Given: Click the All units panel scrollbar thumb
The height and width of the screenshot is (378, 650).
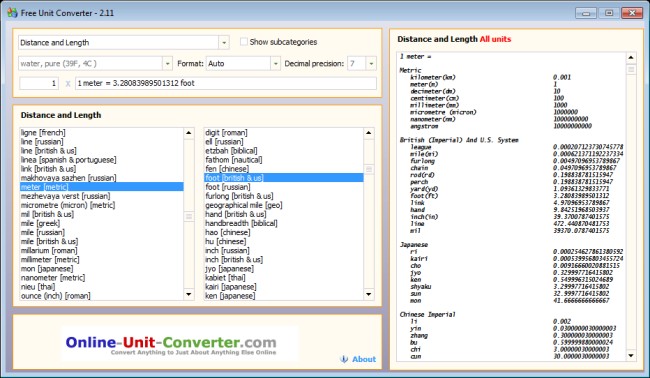Looking at the screenshot, I should 631,70.
